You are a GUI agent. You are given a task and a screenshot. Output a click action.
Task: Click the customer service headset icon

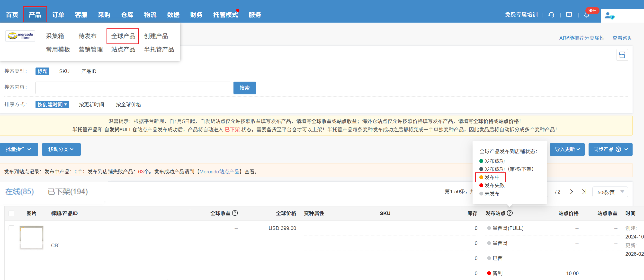551,15
